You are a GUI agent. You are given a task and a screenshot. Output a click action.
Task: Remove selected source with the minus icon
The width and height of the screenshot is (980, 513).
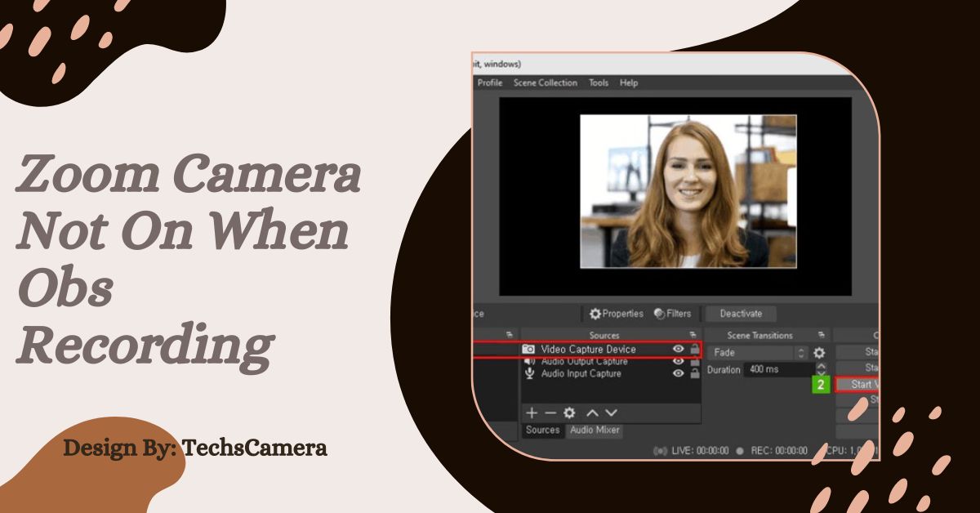(550, 413)
